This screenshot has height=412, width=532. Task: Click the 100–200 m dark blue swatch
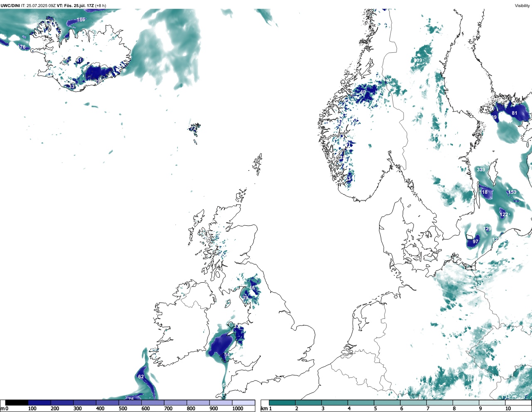(x=39, y=402)
